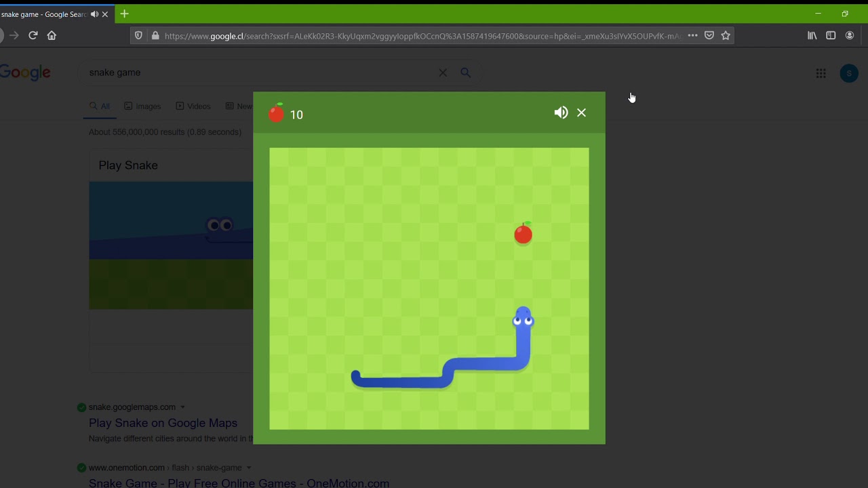Screen dimensions: 868x488
Task: Switch to the News tab
Action: 239,106
